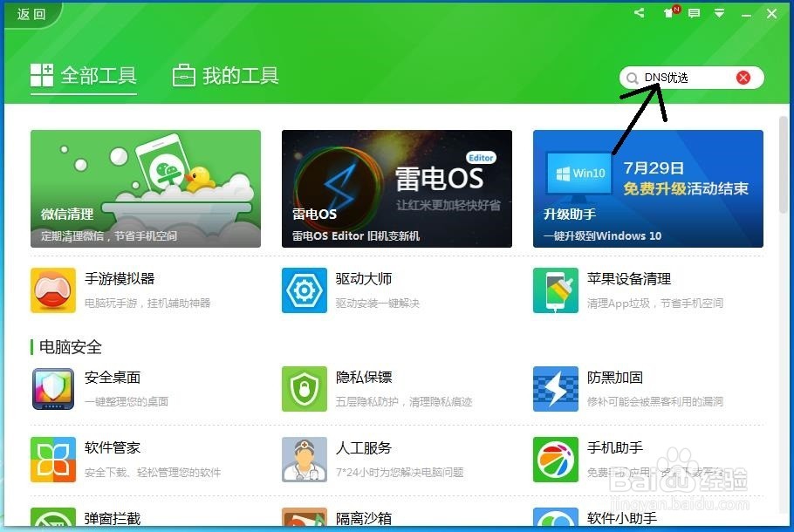Open the 软件管家 colorful icon
794x532 pixels.
click(x=53, y=460)
